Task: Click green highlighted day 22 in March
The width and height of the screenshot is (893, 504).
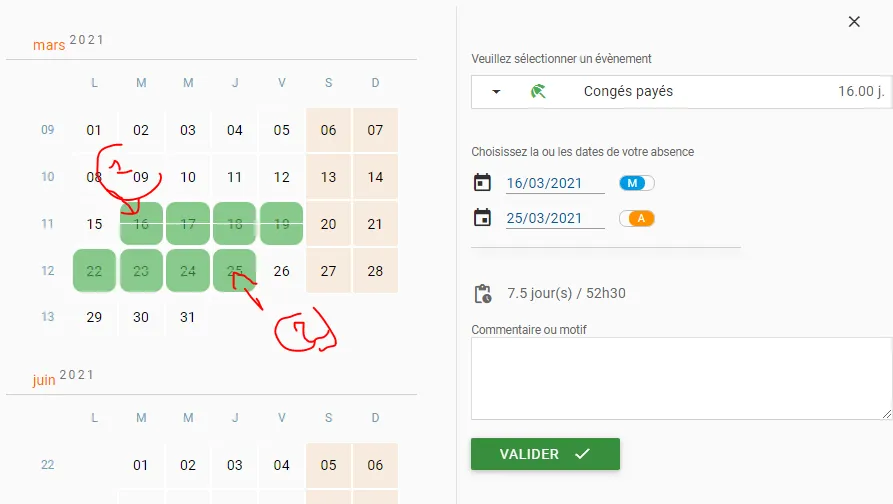Action: 95,271
